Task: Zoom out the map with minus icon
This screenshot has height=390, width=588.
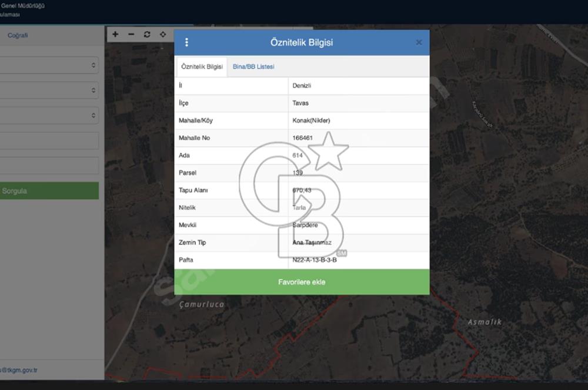Action: pos(131,35)
